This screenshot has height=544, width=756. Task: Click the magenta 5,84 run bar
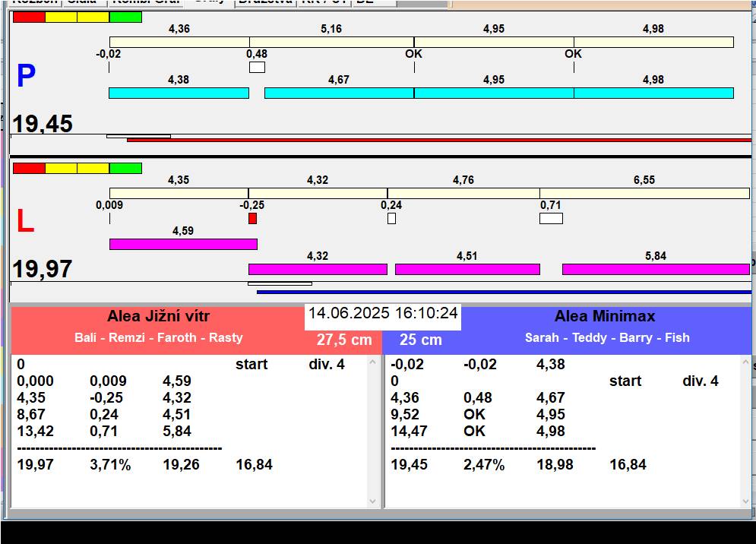[x=655, y=269]
